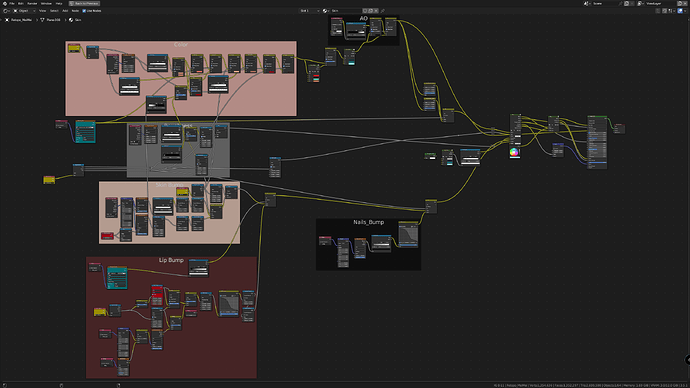Click the add view layer icon
Screen dimensions: 690x388
[680, 3]
